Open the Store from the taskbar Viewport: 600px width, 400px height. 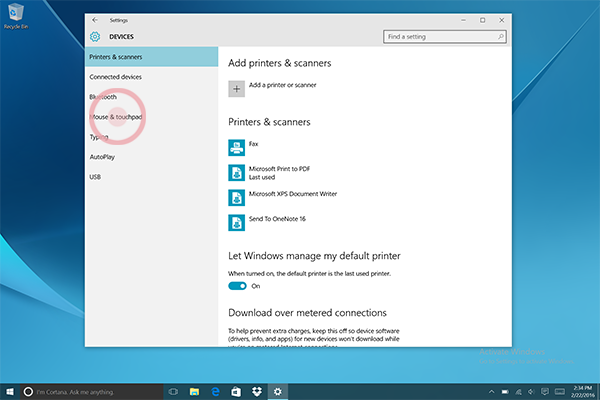click(236, 392)
